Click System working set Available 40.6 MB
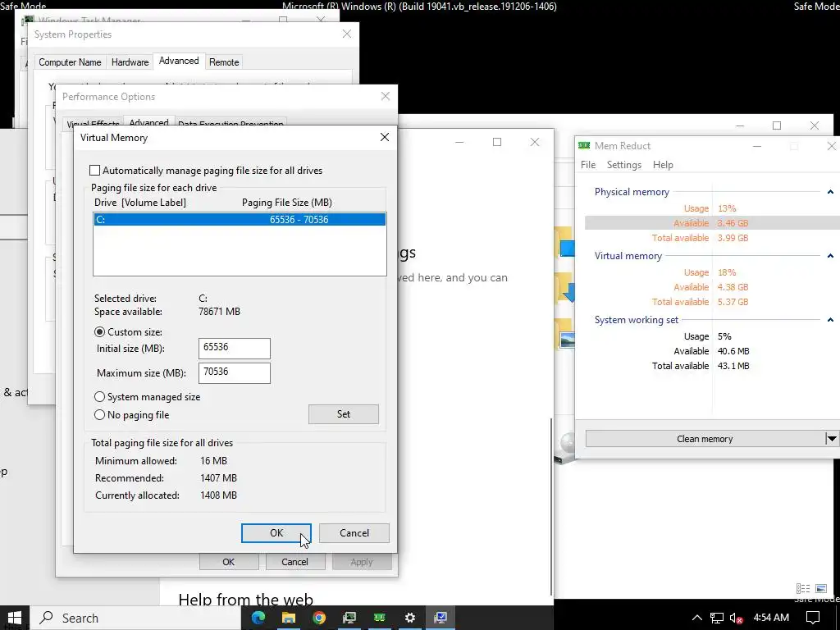 733,351
